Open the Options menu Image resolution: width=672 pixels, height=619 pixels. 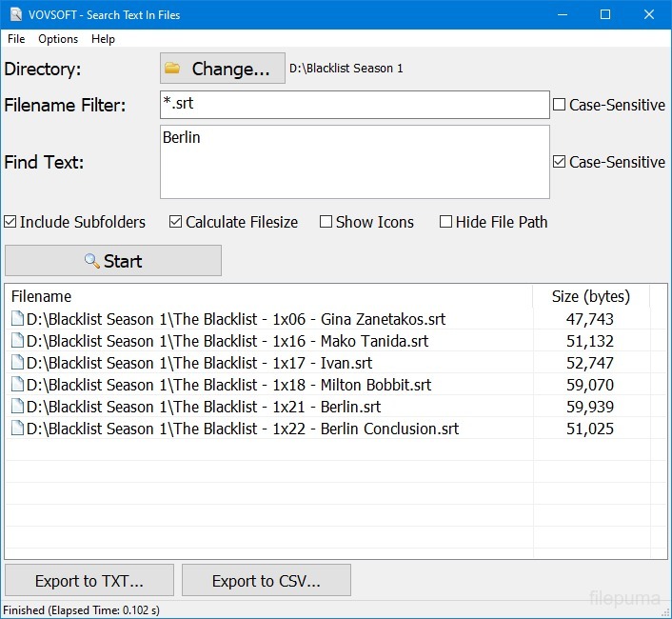click(x=58, y=39)
